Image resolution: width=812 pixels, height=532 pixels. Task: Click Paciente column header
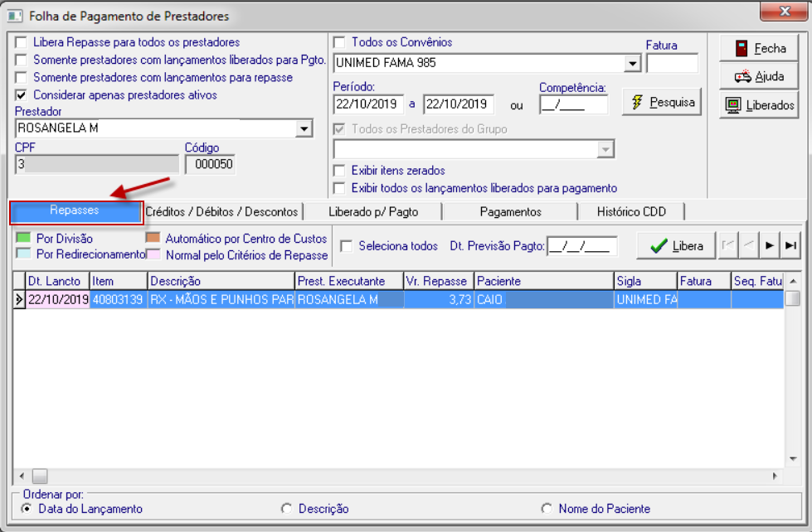(544, 282)
